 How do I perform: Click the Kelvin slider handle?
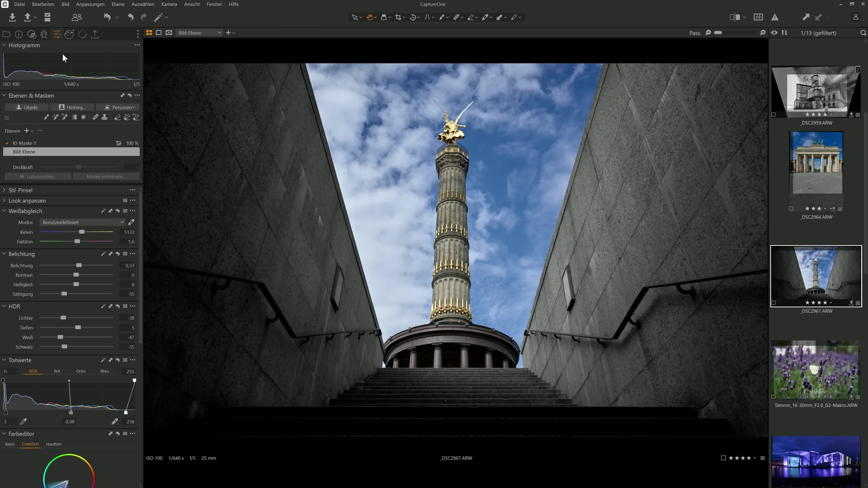82,232
